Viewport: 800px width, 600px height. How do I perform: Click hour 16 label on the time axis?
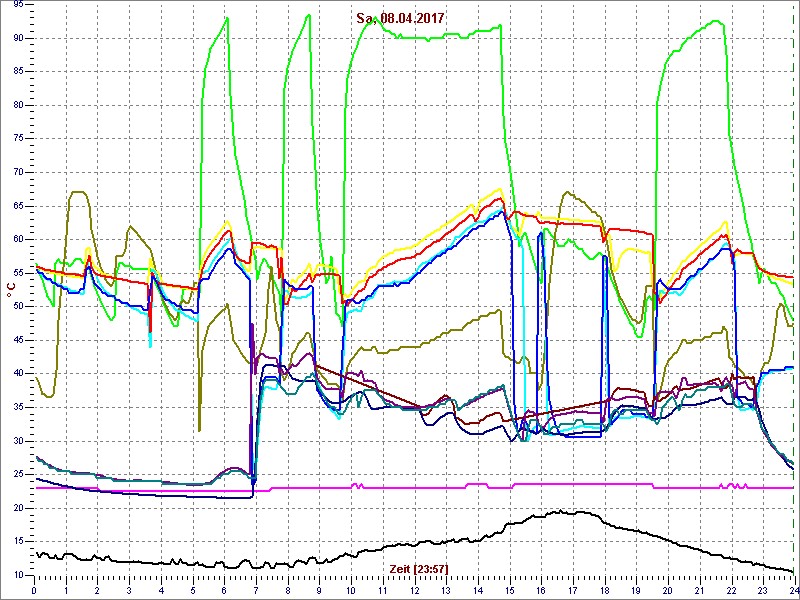(x=541, y=589)
